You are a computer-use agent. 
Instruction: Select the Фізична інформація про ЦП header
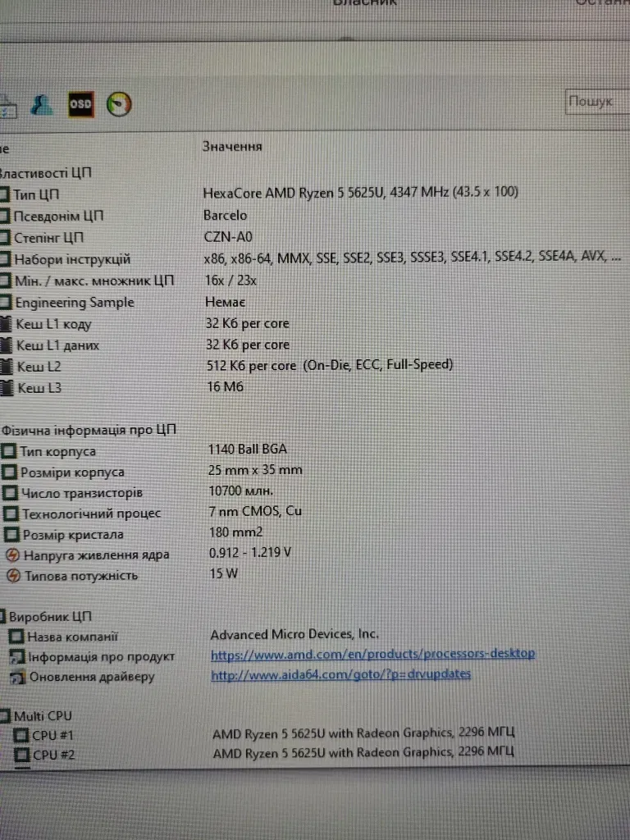(x=89, y=430)
